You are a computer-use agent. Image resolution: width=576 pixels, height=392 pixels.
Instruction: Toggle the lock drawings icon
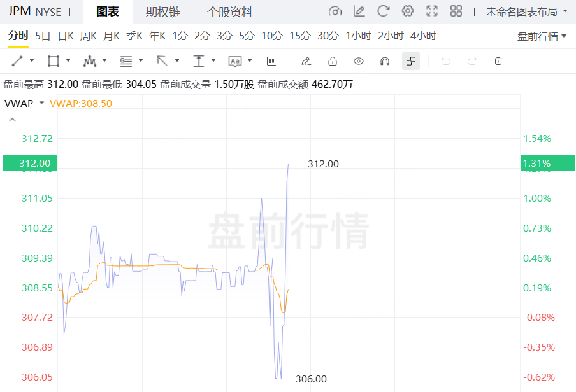tap(332, 61)
